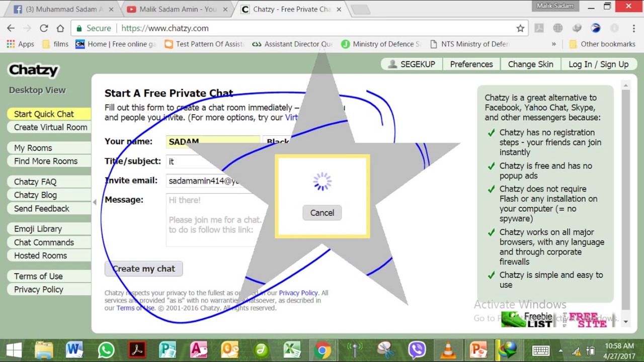Click the Your name field containing SADAM

[x=213, y=142]
